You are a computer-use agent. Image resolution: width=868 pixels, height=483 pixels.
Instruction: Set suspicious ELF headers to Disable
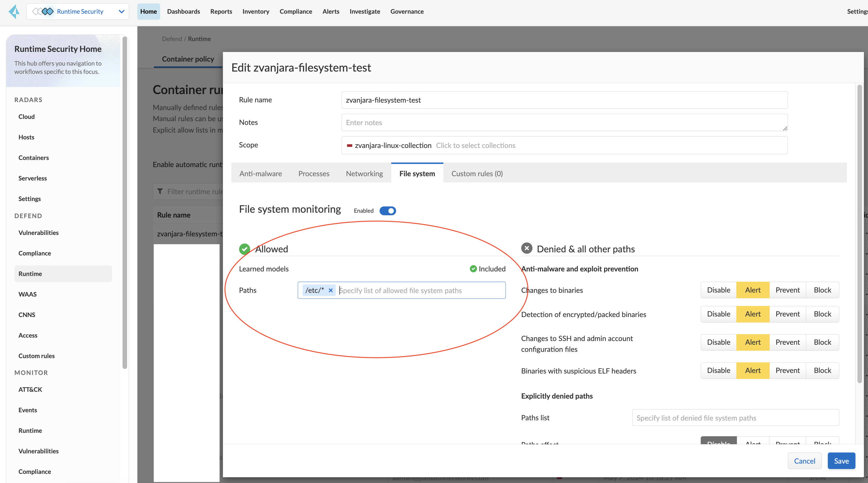pos(718,370)
